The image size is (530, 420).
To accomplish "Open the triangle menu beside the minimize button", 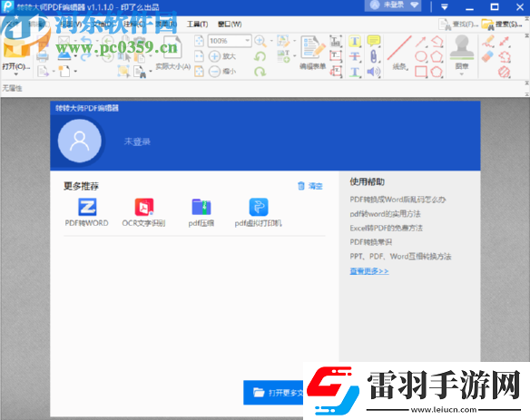I will 445,6.
